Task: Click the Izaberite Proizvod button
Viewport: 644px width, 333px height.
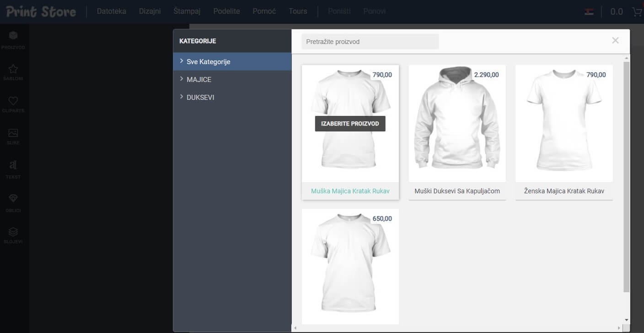Action: click(350, 124)
